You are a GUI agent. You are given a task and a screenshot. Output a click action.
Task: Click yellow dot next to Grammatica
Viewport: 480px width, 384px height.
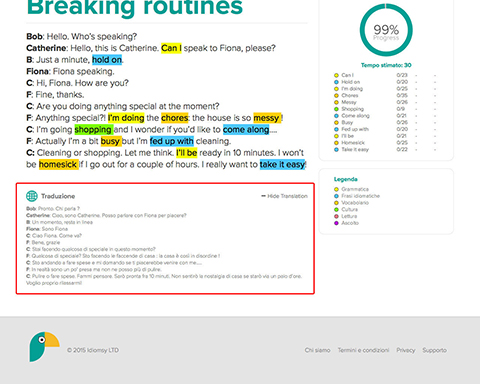[336, 189]
